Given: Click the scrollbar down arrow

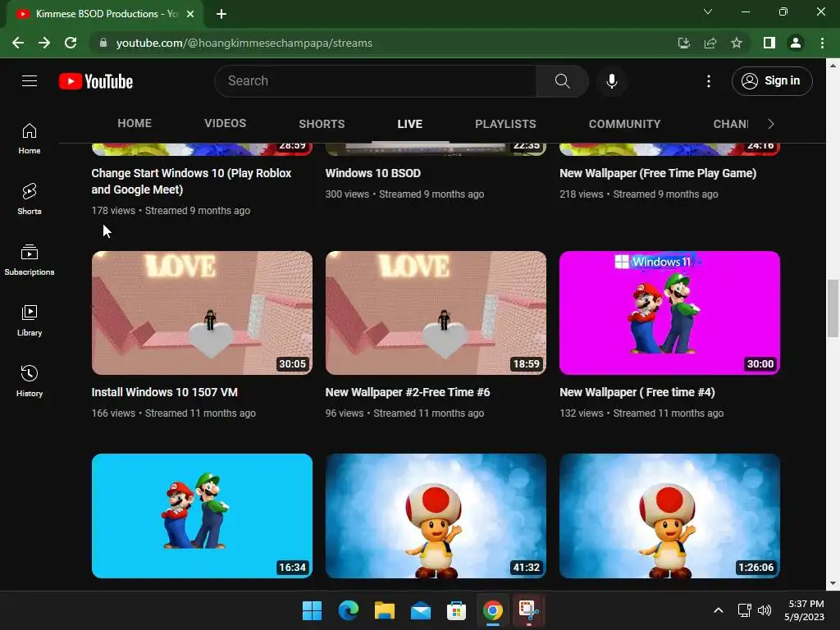Looking at the screenshot, I should click(x=833, y=583).
